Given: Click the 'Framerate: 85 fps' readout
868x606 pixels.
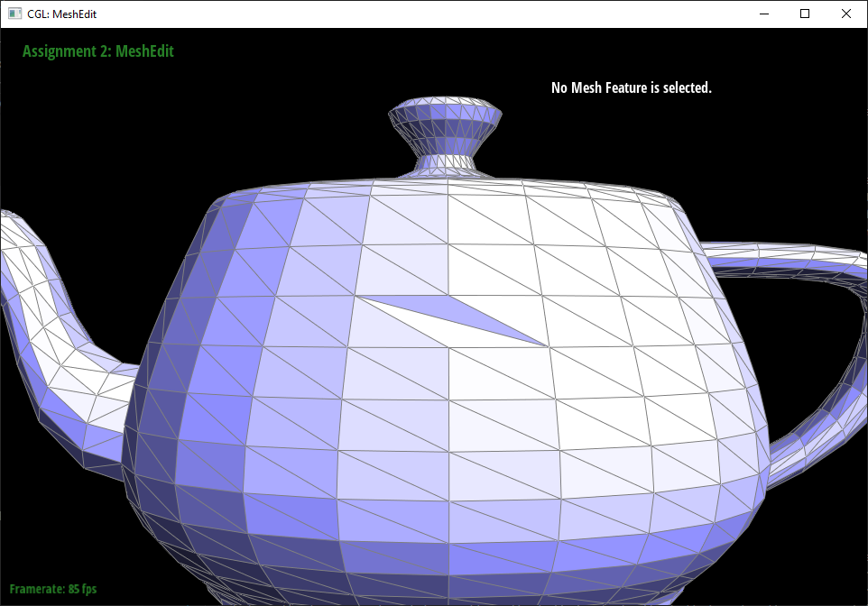Looking at the screenshot, I should pyautogui.click(x=53, y=589).
